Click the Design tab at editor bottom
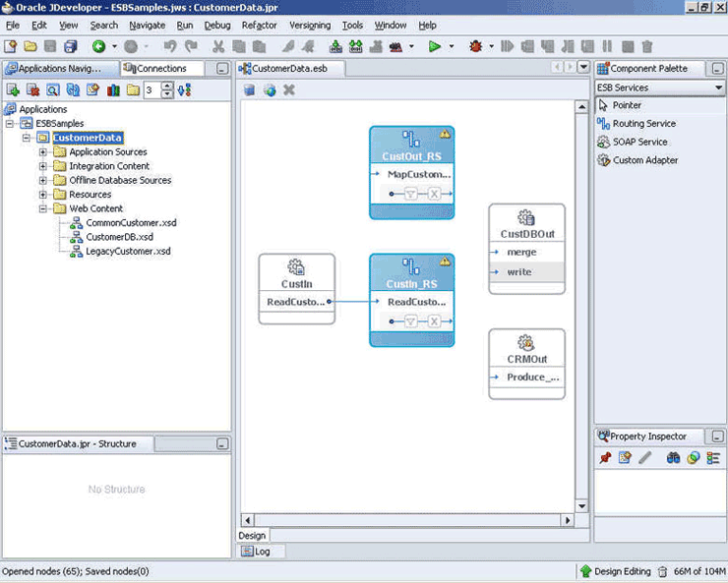This screenshot has height=583, width=728. [x=252, y=535]
